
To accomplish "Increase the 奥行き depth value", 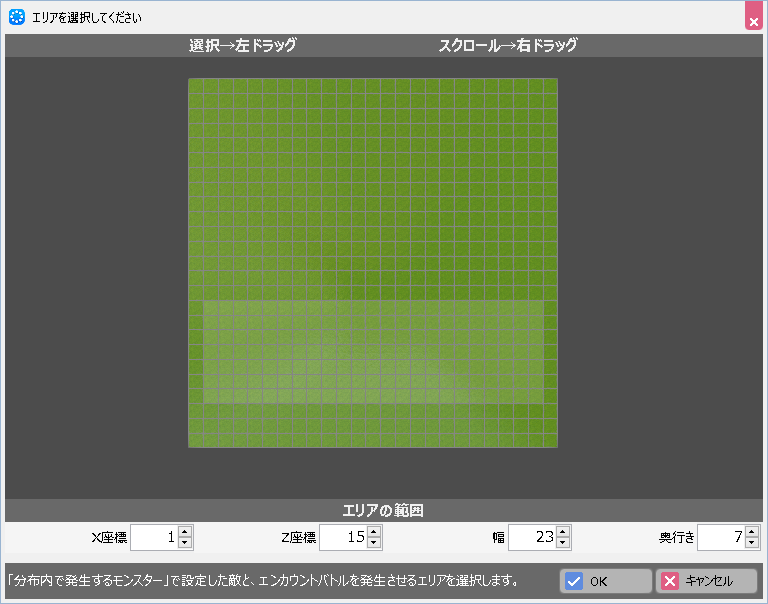I will 752,532.
